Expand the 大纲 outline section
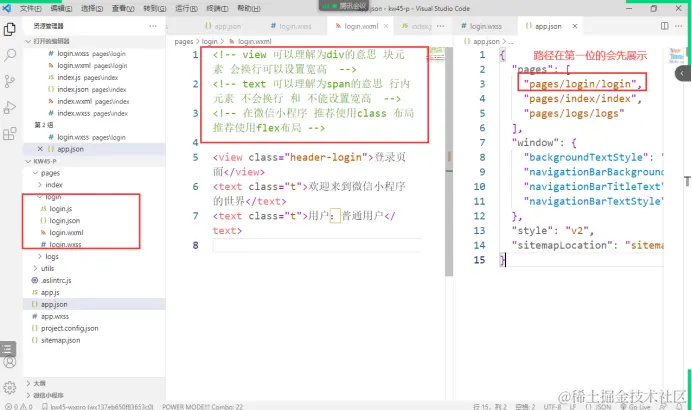 tap(94, 383)
